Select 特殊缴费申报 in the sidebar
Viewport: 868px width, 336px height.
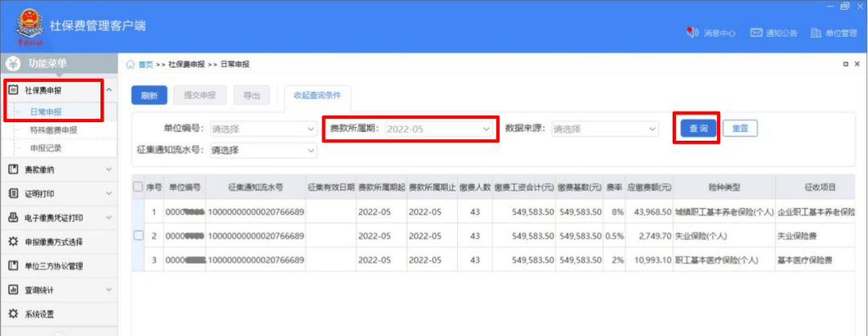[54, 130]
